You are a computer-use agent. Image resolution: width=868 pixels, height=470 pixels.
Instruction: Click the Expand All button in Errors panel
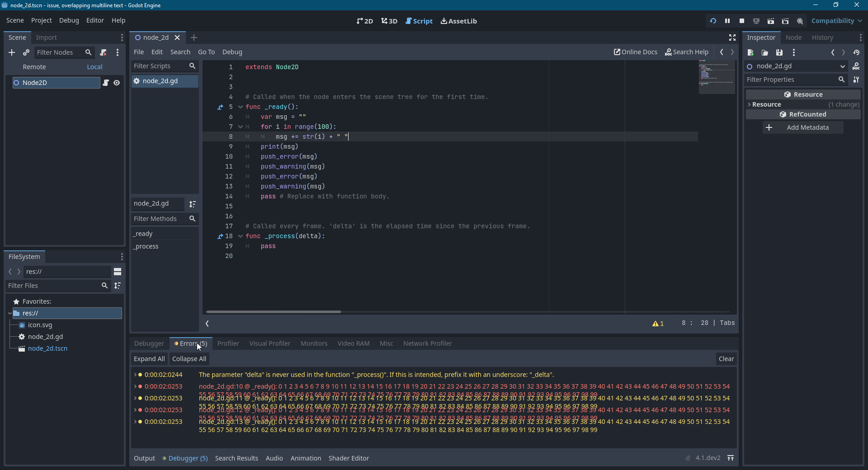pos(149,358)
